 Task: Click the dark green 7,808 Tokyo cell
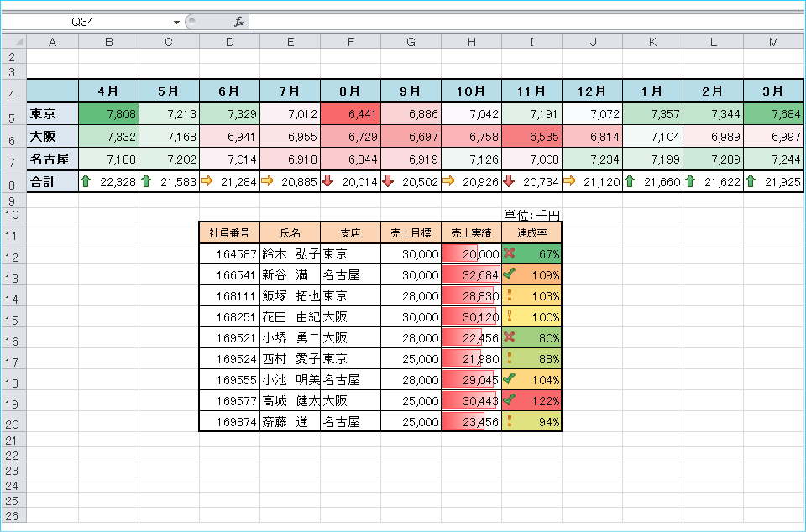tap(108, 113)
